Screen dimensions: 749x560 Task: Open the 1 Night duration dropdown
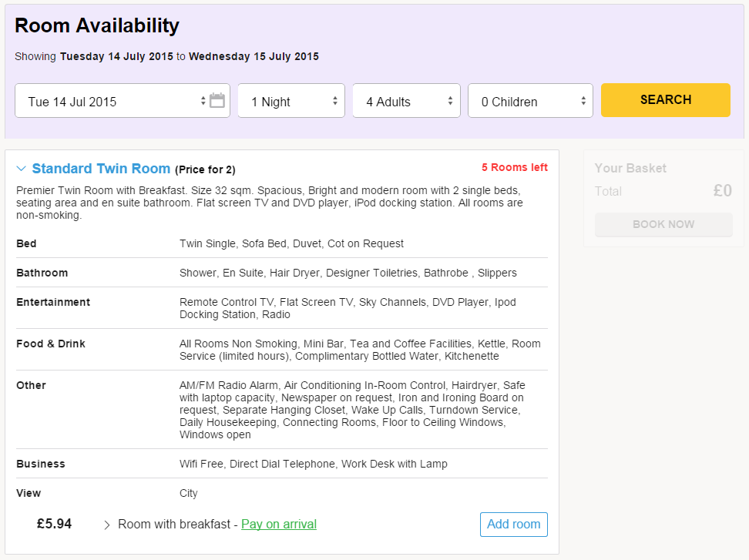point(291,101)
